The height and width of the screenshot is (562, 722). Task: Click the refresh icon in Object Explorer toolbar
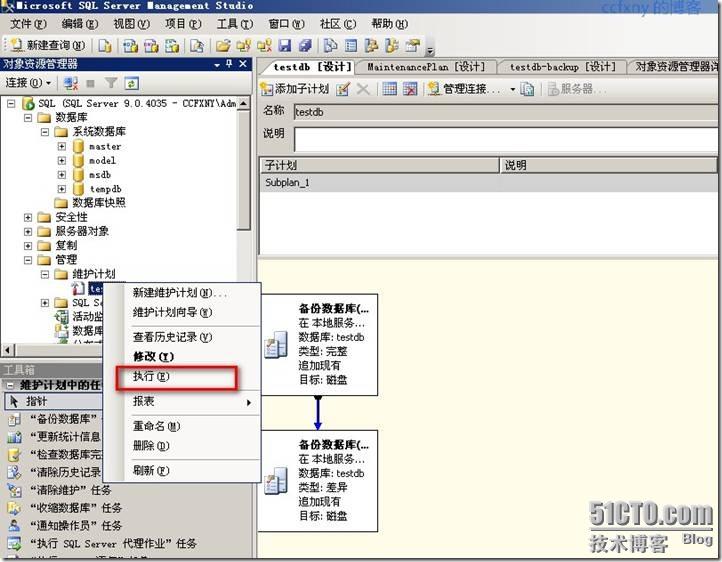click(131, 83)
